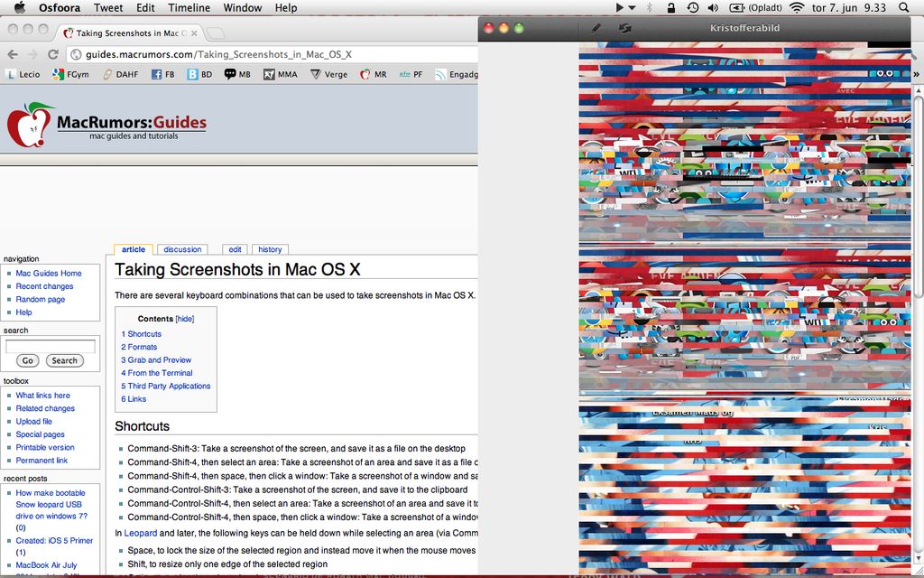
Task: Jump to 6 Links in Contents
Action: [x=134, y=398]
